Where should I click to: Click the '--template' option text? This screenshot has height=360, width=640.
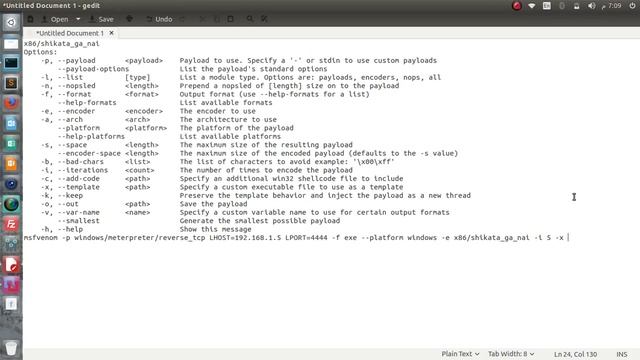click(x=78, y=187)
